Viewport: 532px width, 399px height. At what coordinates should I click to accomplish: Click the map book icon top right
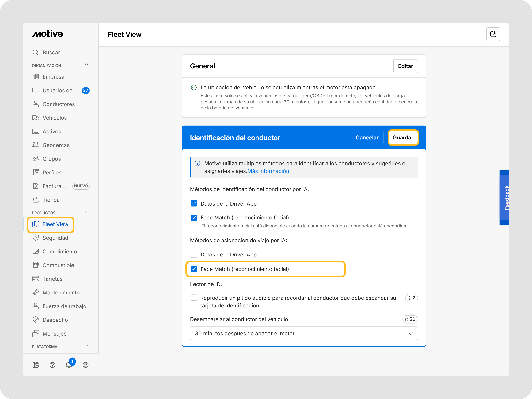493,34
